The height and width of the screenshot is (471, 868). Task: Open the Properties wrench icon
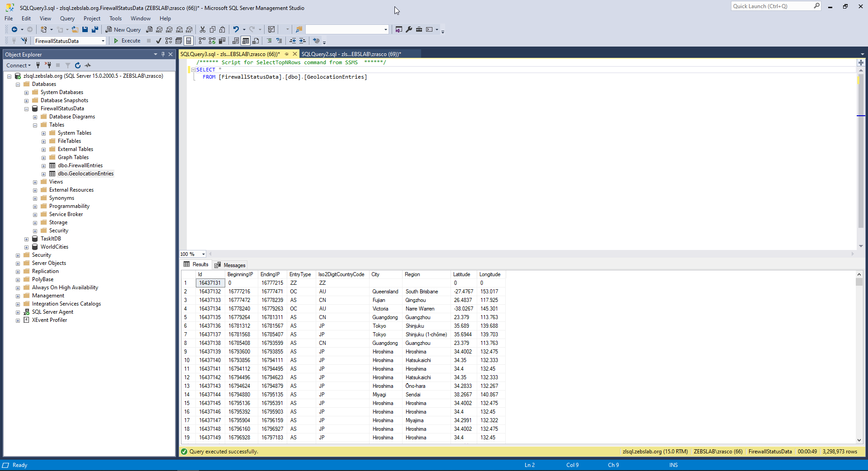click(409, 29)
